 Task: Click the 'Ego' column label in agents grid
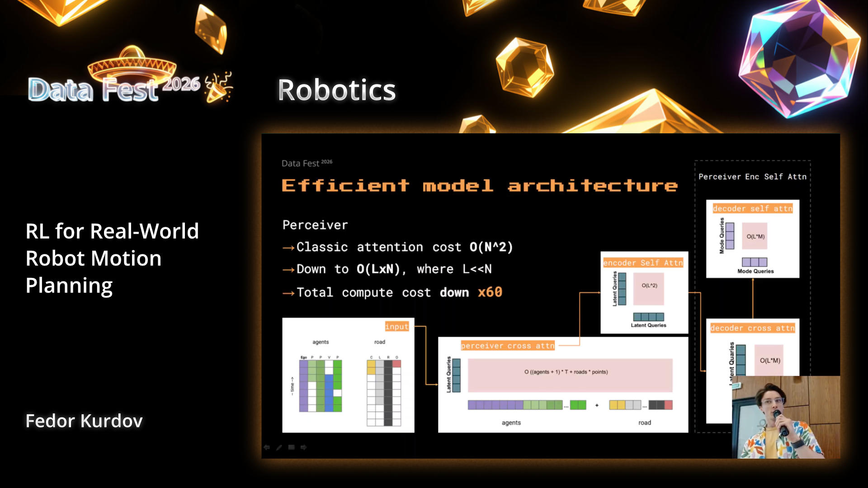pyautogui.click(x=304, y=357)
